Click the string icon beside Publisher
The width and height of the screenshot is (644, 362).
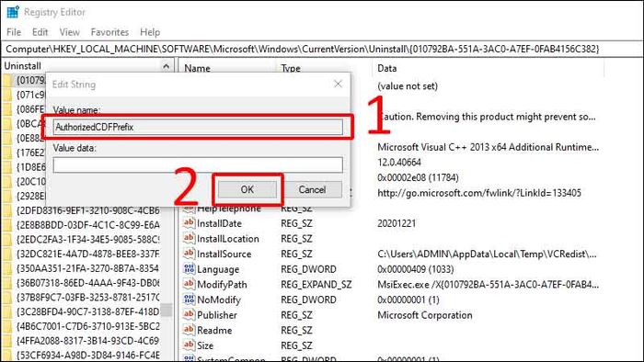(189, 315)
